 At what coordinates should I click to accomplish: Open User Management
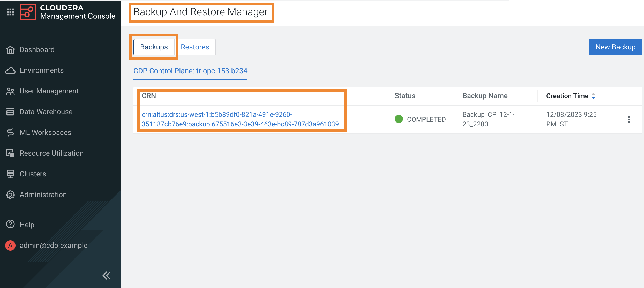49,91
